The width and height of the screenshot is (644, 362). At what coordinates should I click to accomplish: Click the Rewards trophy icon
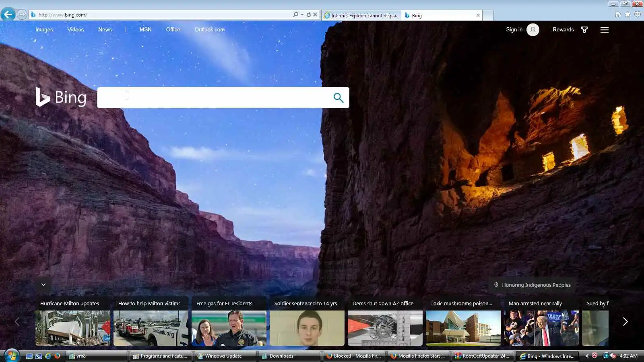click(584, 30)
